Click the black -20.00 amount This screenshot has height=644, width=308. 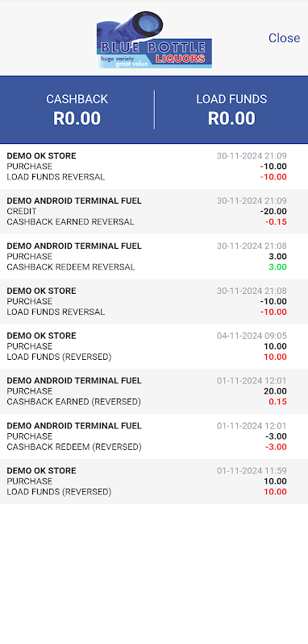pyautogui.click(x=273, y=212)
